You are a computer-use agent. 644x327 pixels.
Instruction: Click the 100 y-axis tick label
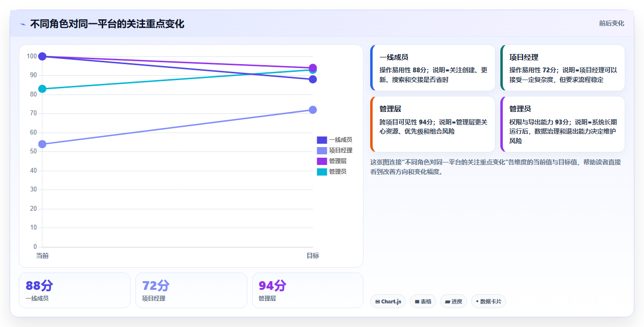pyautogui.click(x=32, y=56)
